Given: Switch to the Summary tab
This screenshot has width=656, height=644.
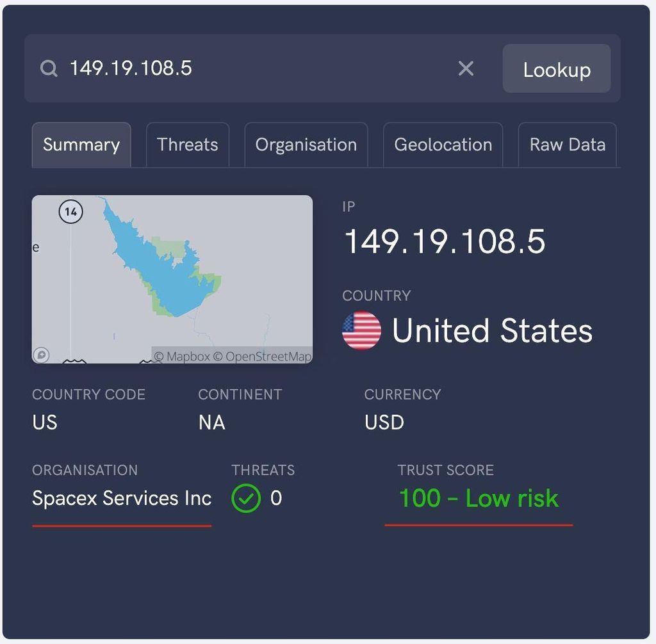Looking at the screenshot, I should tap(81, 145).
